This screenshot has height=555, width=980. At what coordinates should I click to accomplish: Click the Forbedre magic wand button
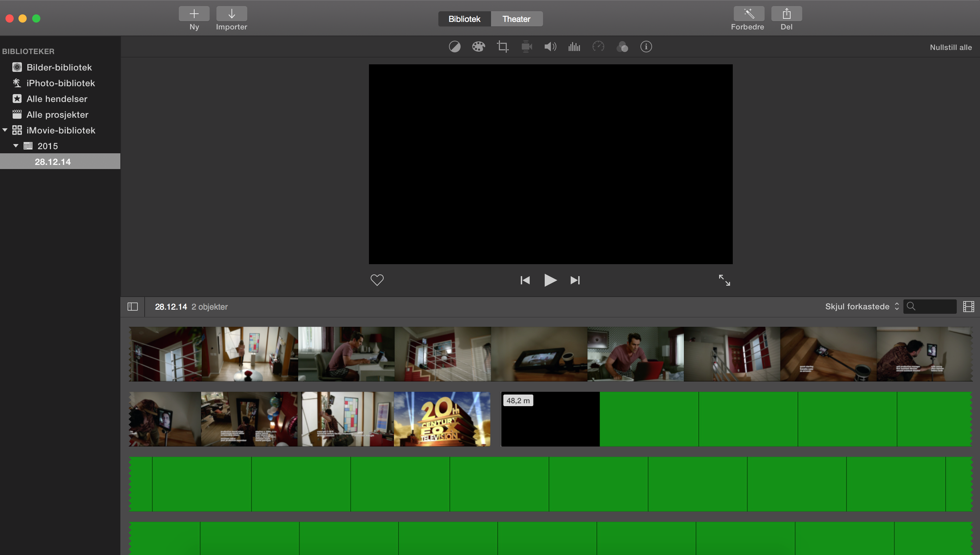(749, 14)
